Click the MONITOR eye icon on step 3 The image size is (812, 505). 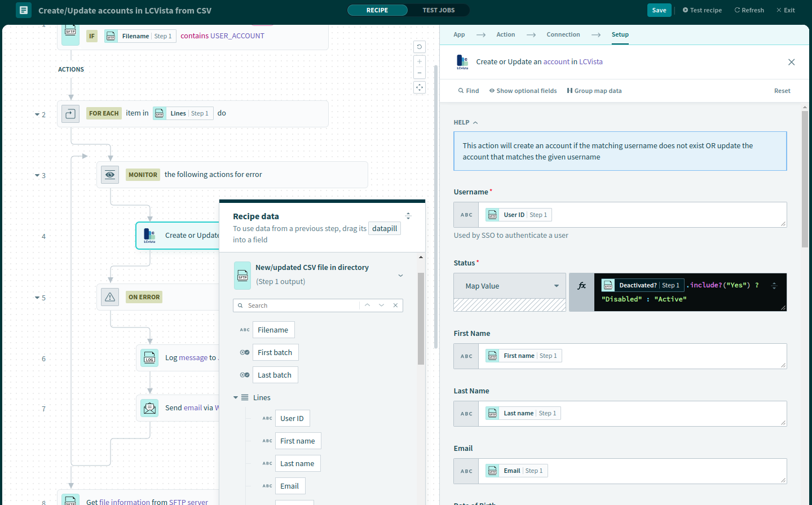pos(109,175)
